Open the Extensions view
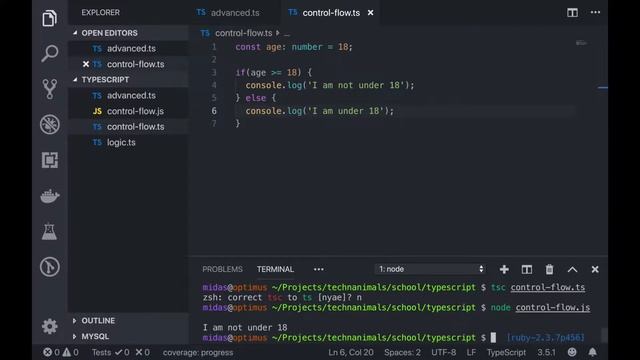 point(49,160)
